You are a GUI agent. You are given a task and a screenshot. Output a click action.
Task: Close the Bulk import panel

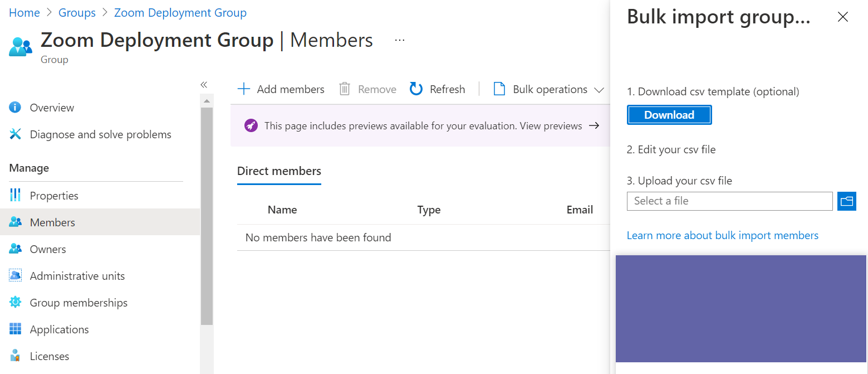pos(843,17)
